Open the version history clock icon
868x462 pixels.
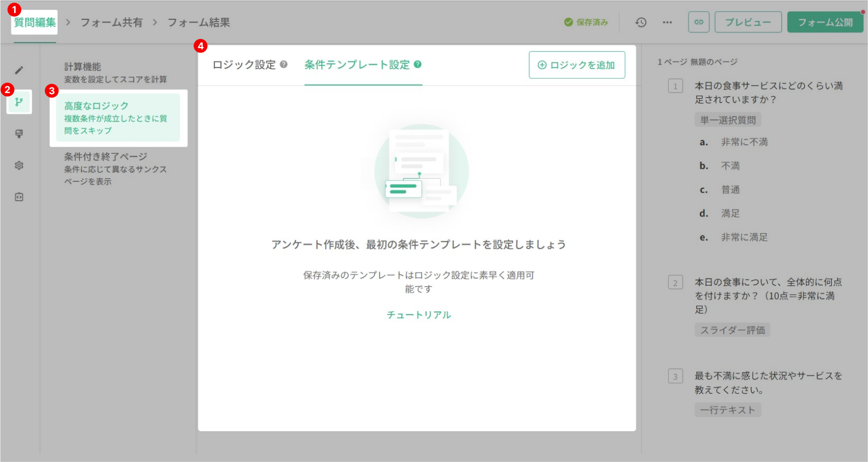[x=641, y=22]
